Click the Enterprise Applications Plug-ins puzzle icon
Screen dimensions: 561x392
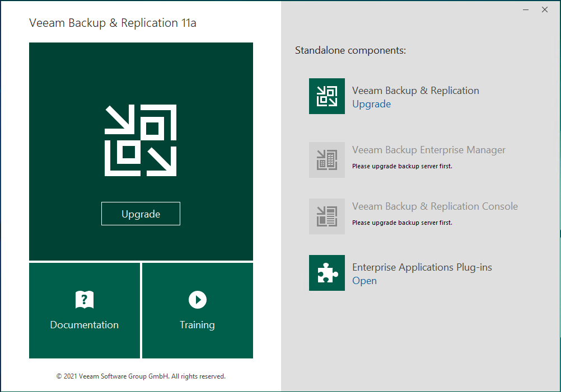click(x=327, y=273)
